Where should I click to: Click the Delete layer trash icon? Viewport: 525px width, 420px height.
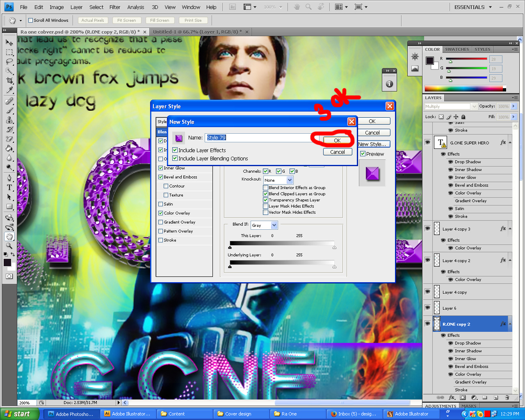point(507,397)
